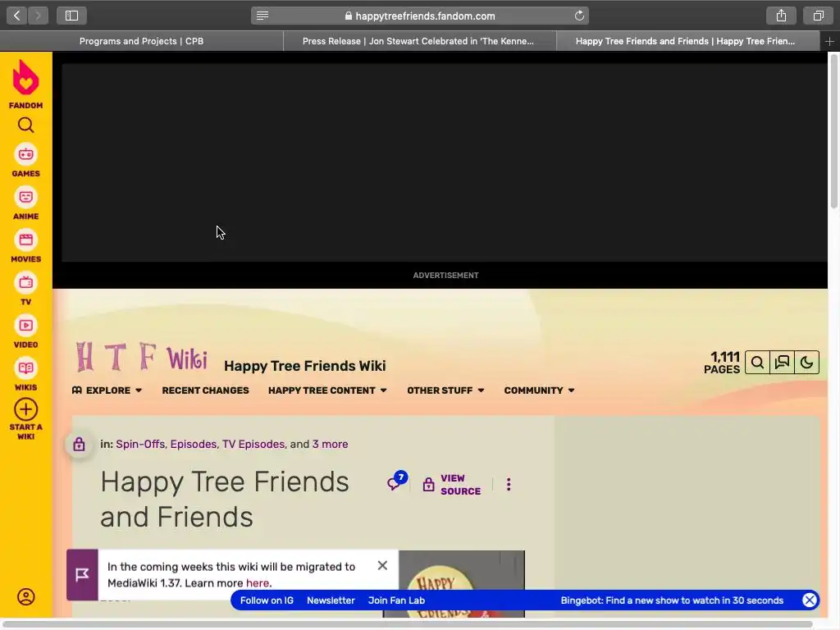840x630 pixels.
Task: Open search from the yellow sidebar
Action: pos(25,125)
